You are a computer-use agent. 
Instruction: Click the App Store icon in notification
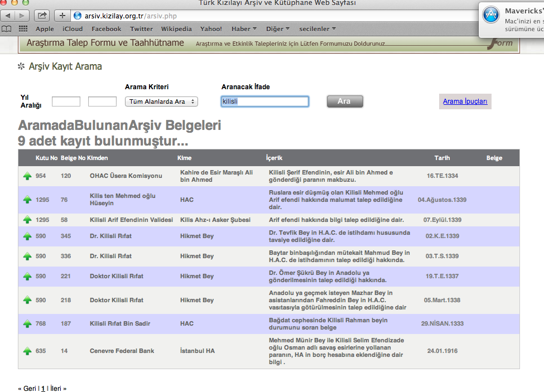click(491, 15)
